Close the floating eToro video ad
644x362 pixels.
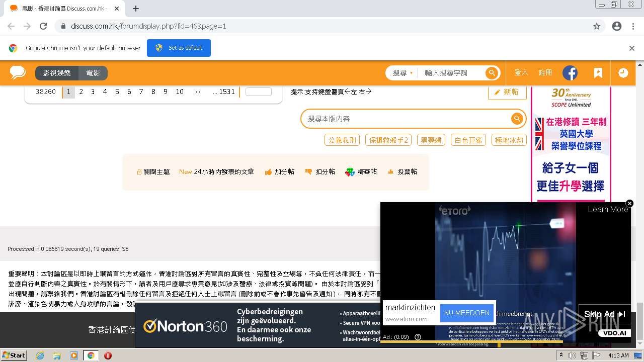(x=629, y=203)
